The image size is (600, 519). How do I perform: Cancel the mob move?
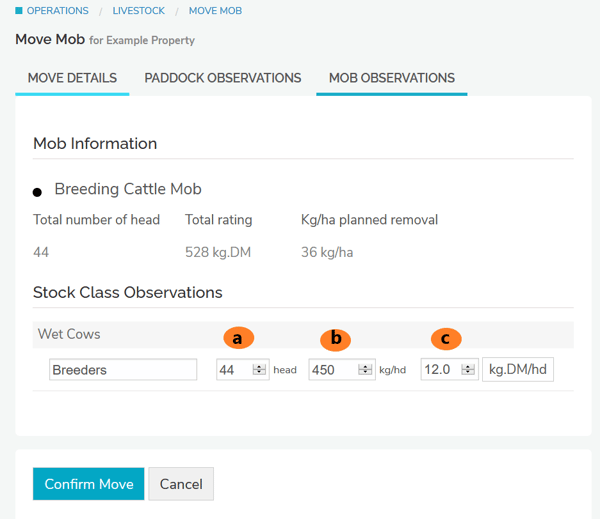pyautogui.click(x=181, y=484)
